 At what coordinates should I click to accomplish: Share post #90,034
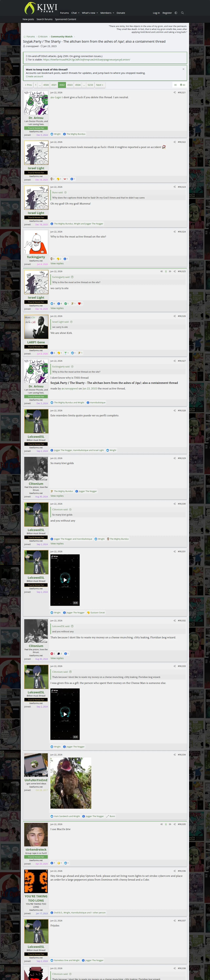point(175,754)
